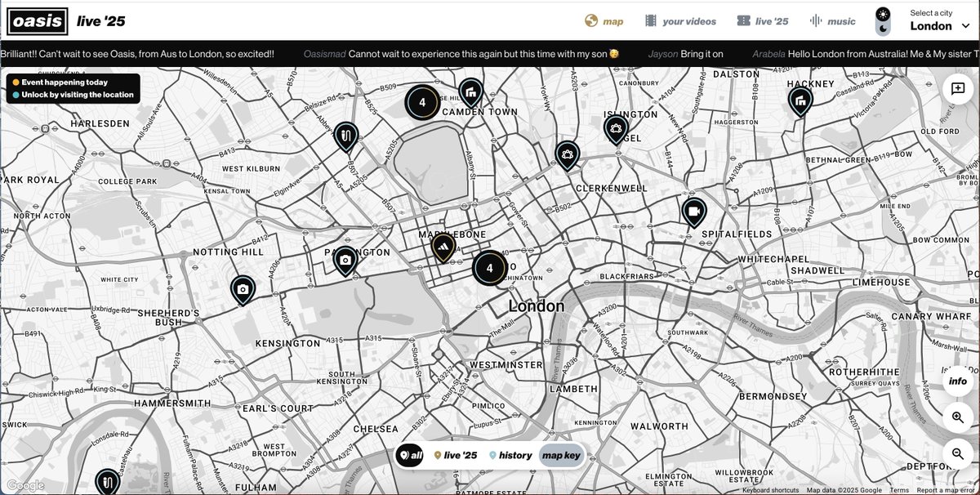
Task: Select the camera marker at Paddington
Action: point(345,261)
